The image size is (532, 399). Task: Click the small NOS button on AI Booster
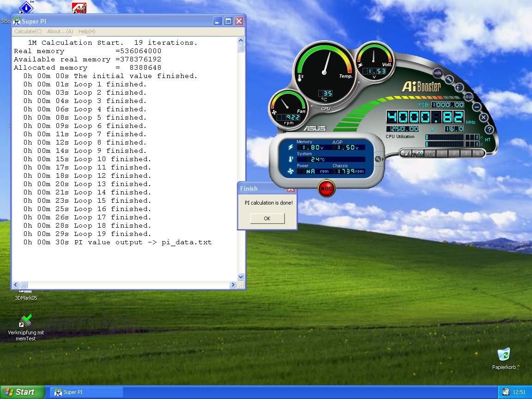click(x=437, y=73)
